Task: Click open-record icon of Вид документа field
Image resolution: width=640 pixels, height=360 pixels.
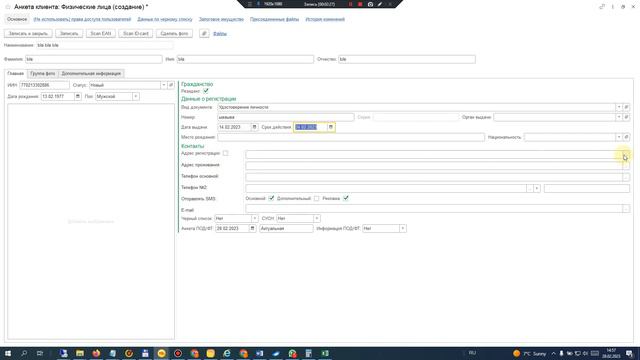Action: [626, 107]
